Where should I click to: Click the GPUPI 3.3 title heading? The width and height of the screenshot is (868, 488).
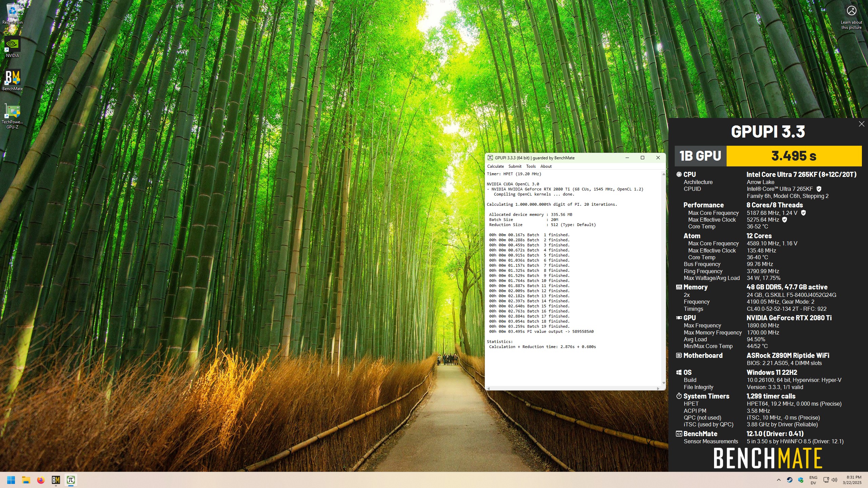[x=768, y=131]
